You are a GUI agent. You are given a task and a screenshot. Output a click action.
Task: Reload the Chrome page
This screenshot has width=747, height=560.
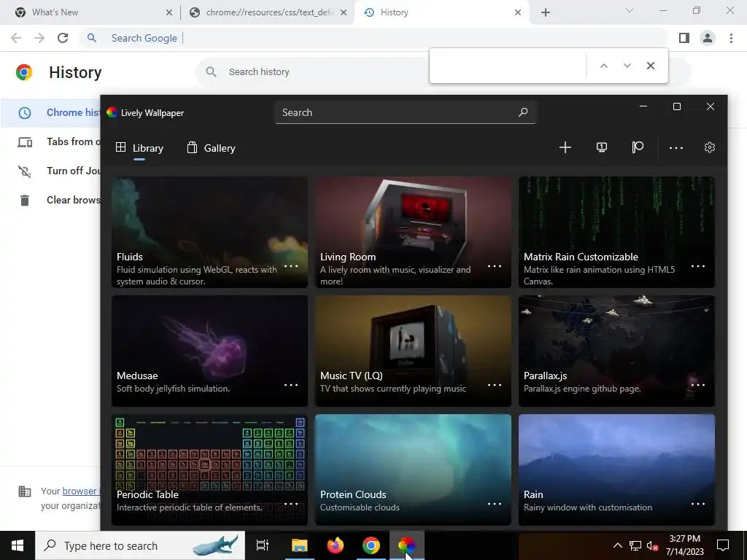pos(63,38)
